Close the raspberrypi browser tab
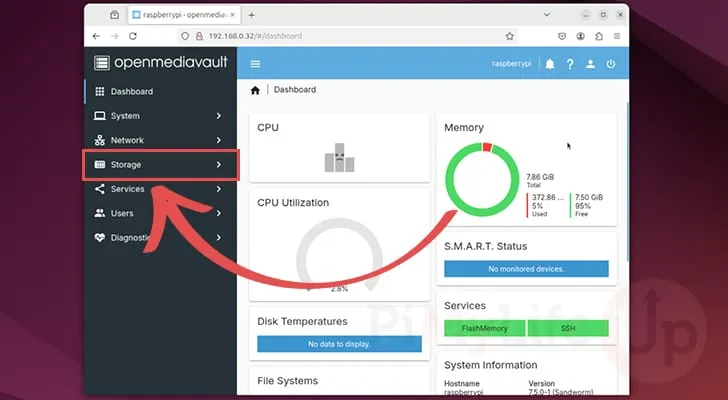This screenshot has width=728, height=400. tap(233, 15)
